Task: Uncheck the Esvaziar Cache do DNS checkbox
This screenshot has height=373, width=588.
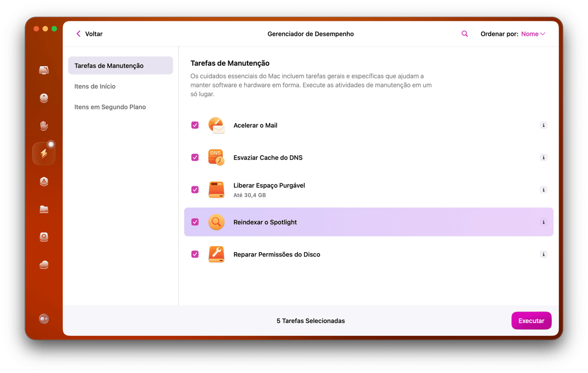Action: [195, 158]
